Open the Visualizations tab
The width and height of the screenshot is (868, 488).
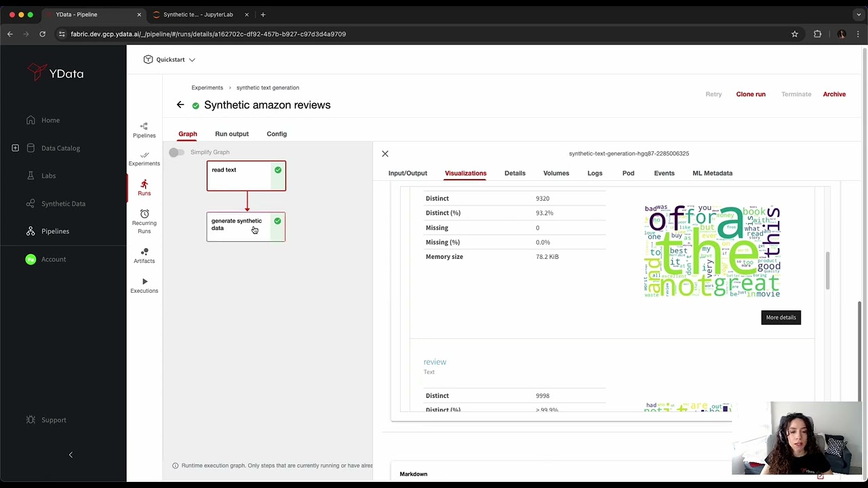coord(465,173)
